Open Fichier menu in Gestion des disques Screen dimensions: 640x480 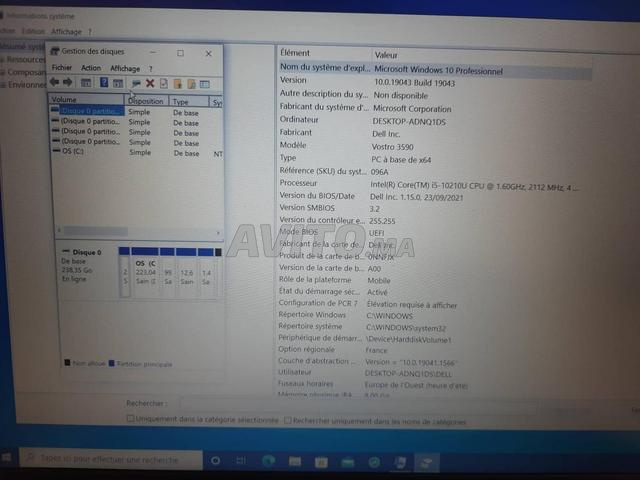62,67
